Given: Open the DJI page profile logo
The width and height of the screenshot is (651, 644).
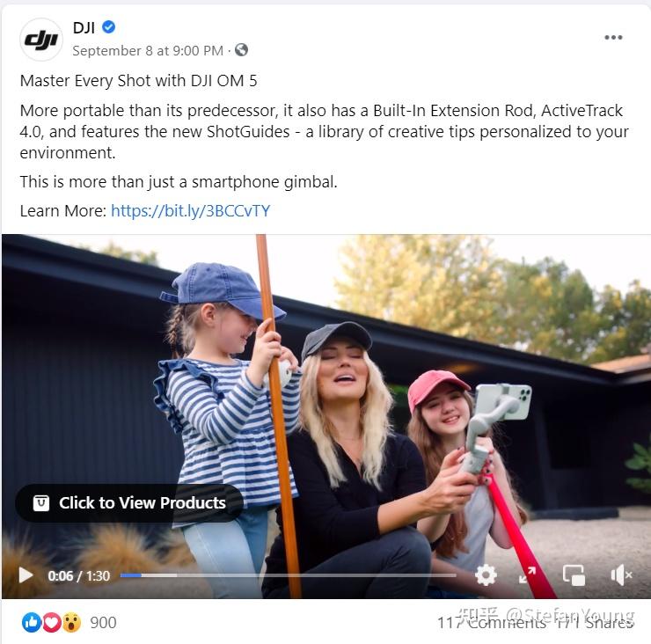Looking at the screenshot, I should click(41, 40).
